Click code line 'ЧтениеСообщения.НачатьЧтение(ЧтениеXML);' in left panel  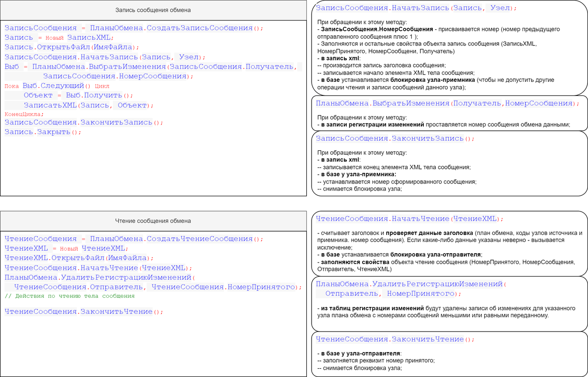point(98,268)
